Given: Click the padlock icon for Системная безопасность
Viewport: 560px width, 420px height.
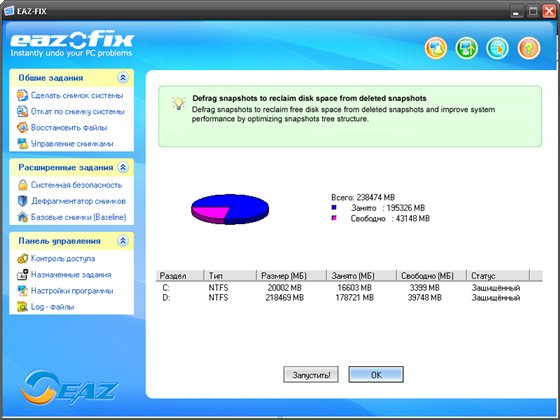Looking at the screenshot, I should (x=22, y=185).
